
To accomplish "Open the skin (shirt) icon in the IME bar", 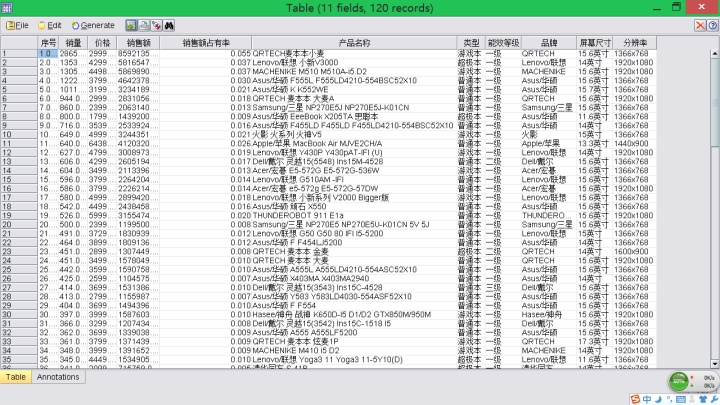I will [703, 399].
